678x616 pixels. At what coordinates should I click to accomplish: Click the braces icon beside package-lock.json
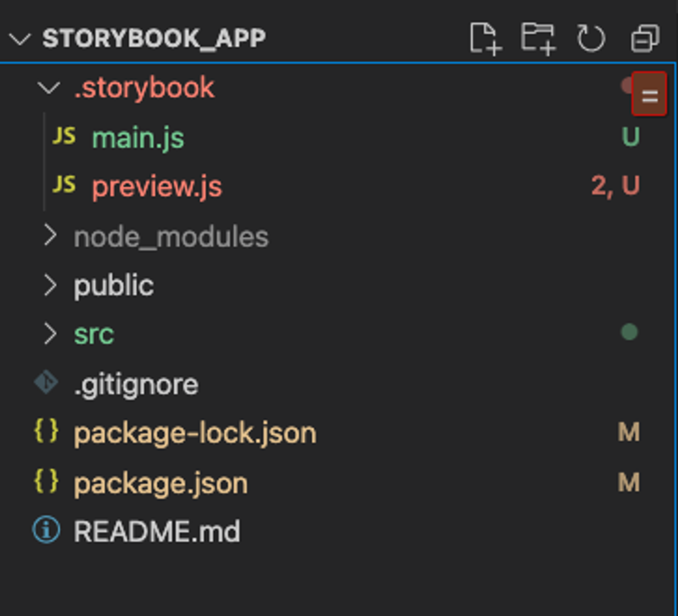(46, 431)
